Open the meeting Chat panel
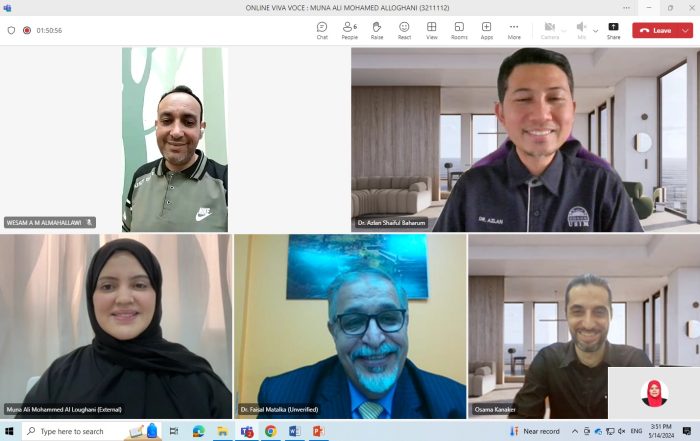Viewport: 700px width, 441px height. pos(322,30)
